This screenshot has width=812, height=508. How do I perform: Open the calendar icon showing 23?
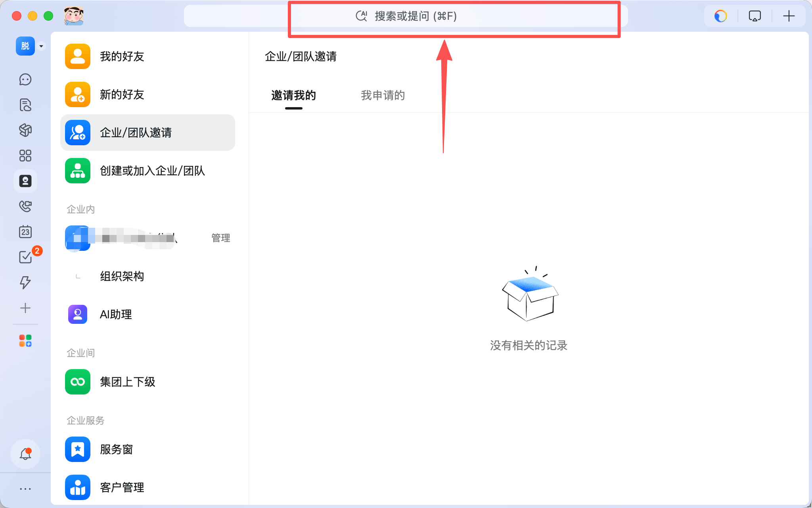pos(25,232)
